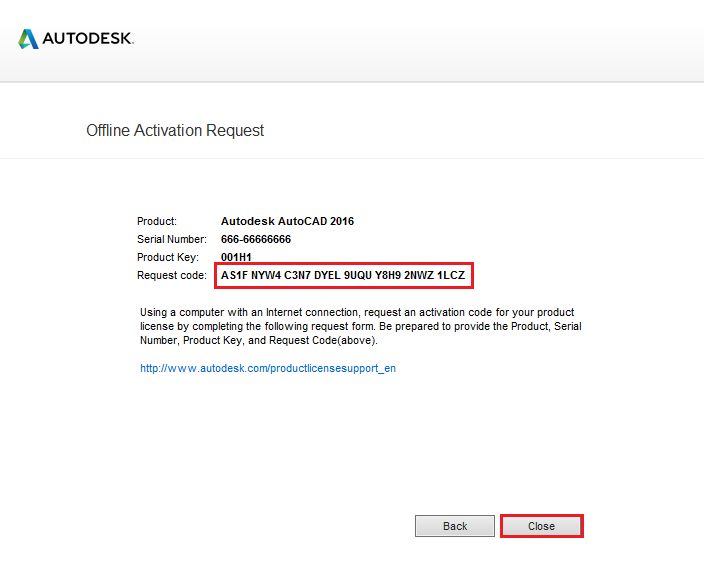Click the Autodesk logo
The width and height of the screenshot is (704, 566).
[76, 39]
